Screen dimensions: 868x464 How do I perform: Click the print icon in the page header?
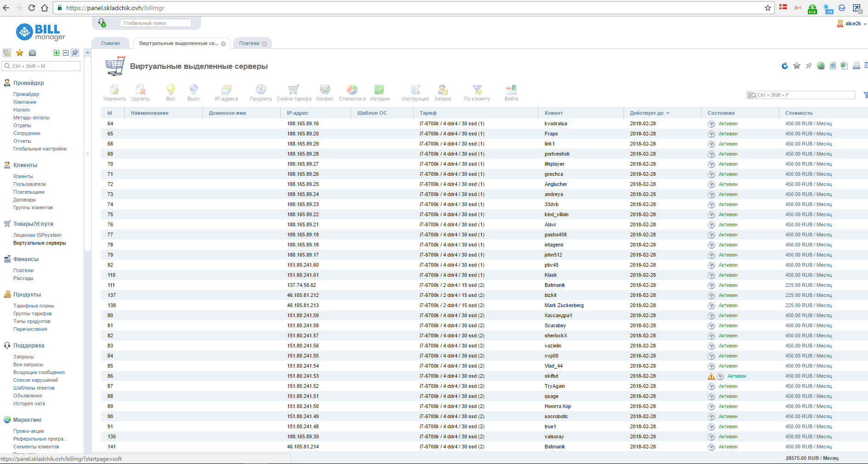click(x=856, y=66)
